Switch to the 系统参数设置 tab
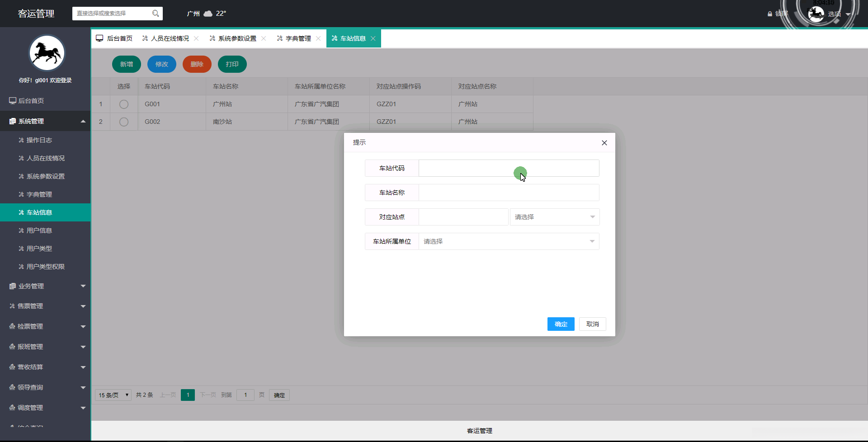The width and height of the screenshot is (868, 442). tap(237, 38)
